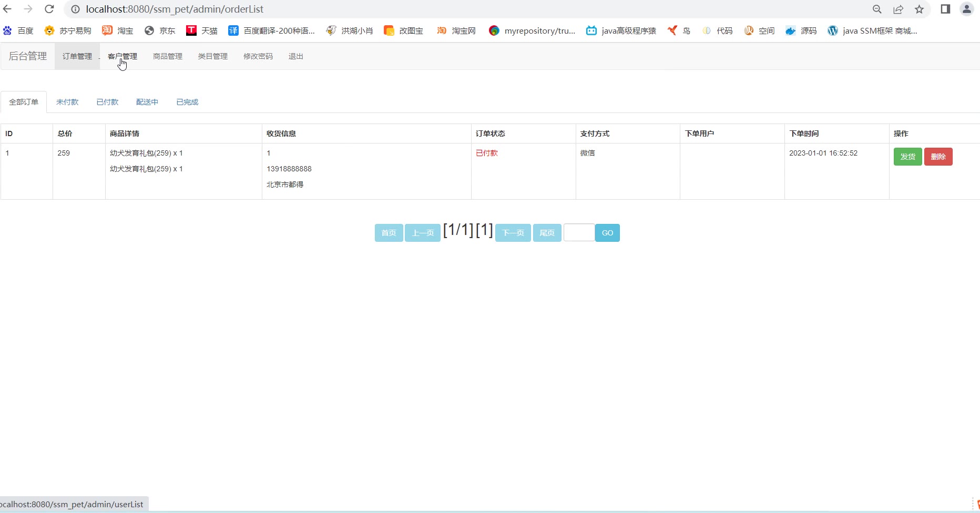Click 商品详情 column header
Image resolution: width=980 pixels, height=513 pixels.
pos(125,134)
